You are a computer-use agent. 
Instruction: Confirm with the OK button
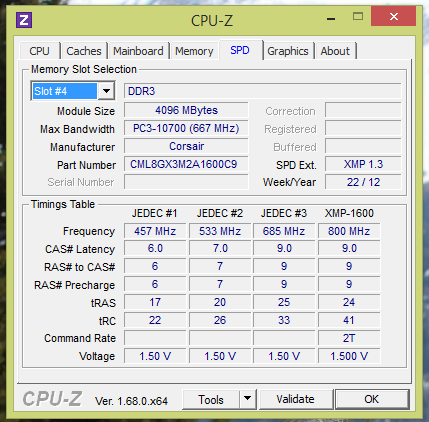372,399
